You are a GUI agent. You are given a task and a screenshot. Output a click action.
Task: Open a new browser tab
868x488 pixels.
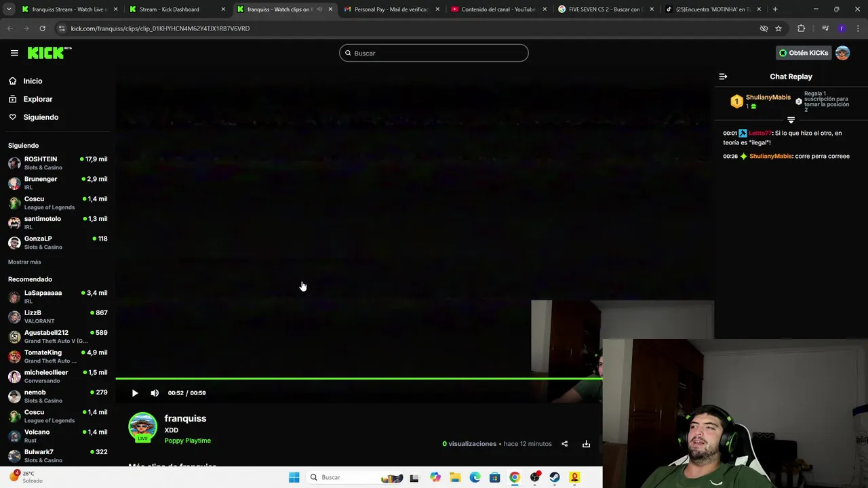pos(775,9)
